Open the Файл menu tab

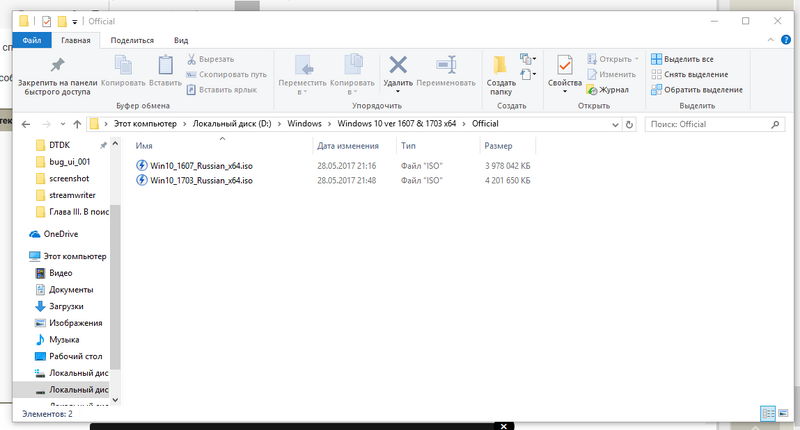pos(31,40)
